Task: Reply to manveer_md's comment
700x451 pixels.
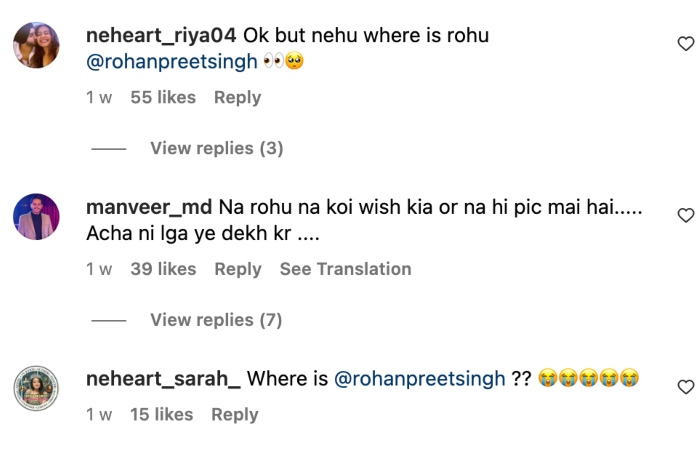Action: [x=237, y=269]
